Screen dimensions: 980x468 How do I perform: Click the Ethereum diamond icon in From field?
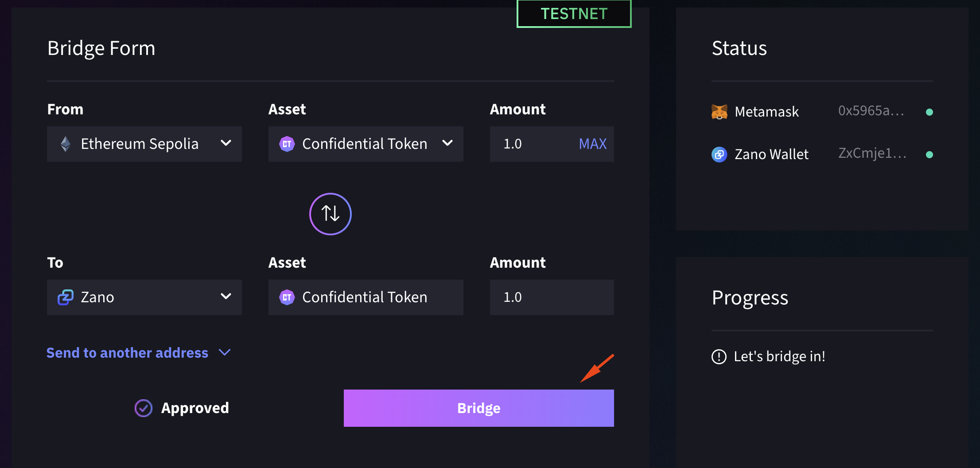[x=66, y=144]
